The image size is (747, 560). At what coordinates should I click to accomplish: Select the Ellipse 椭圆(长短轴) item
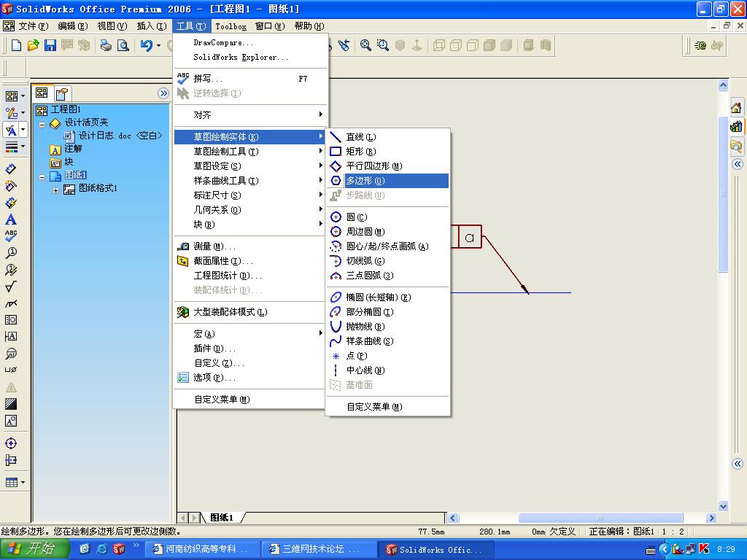(x=387, y=297)
